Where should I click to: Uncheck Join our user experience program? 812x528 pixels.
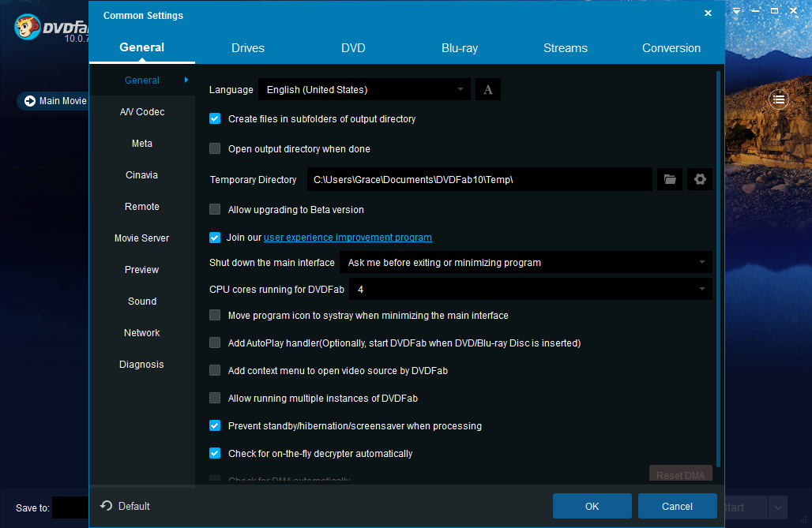(215, 238)
